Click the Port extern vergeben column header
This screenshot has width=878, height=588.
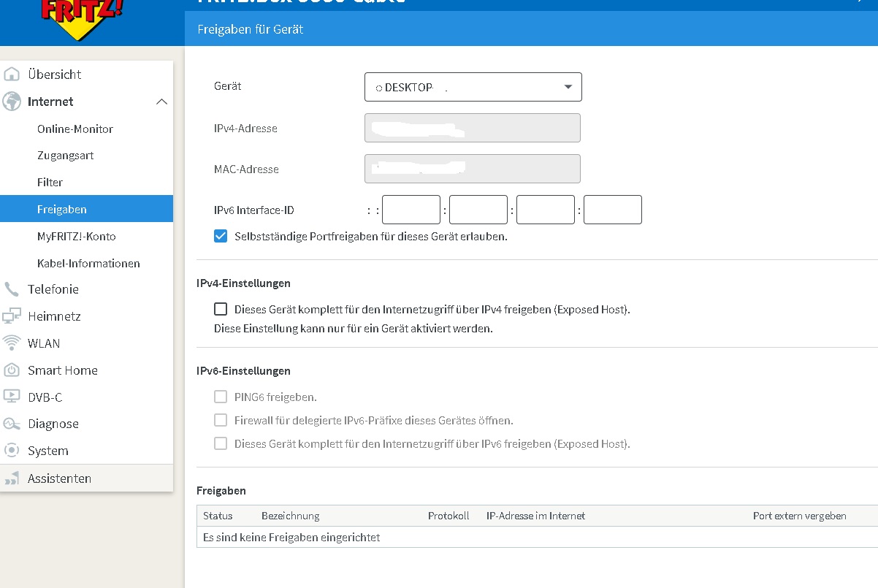[x=800, y=516]
